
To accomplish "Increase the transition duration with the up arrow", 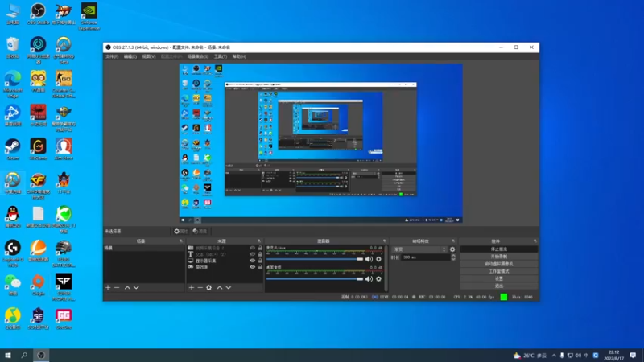I will pyautogui.click(x=453, y=255).
